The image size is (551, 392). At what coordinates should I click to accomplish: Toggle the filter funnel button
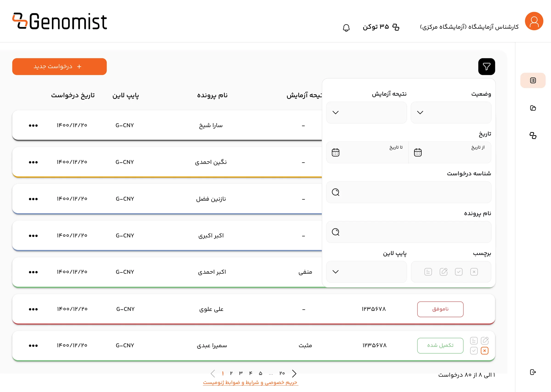(486, 67)
